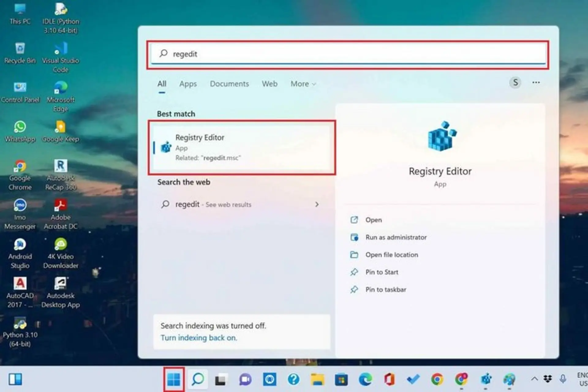Open This PC desktop icon
Viewport: 588px width, 392px height.
(x=20, y=13)
